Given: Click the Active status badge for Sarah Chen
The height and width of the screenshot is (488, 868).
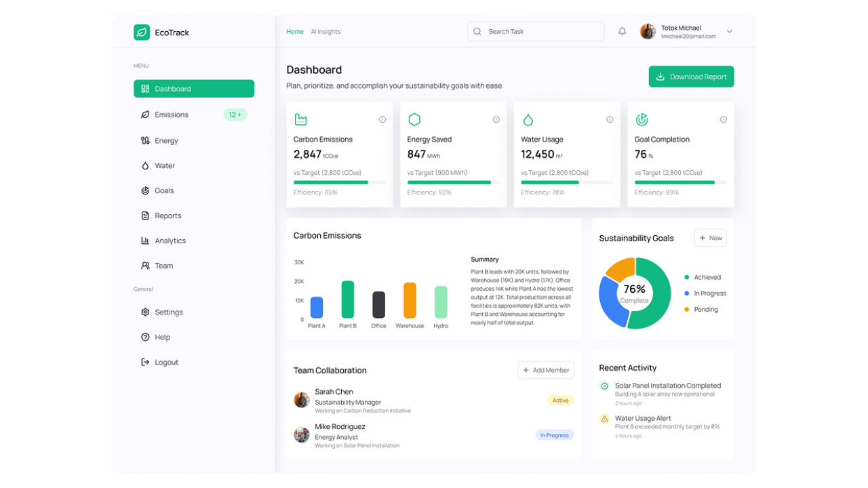Looking at the screenshot, I should 560,400.
